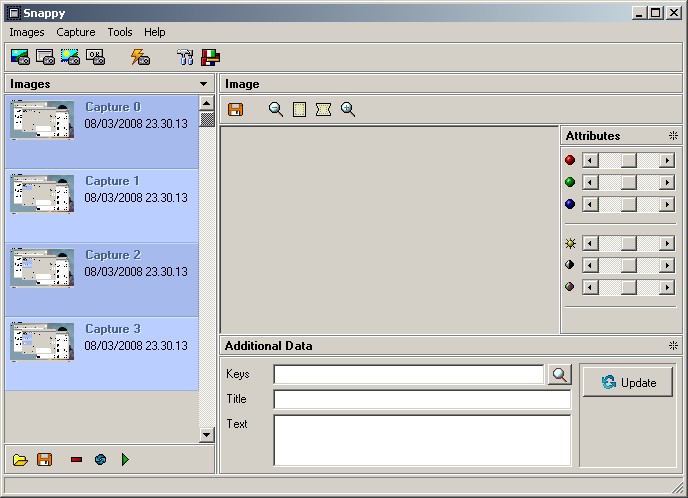Click the blue channel slider thumb
Image resolution: width=688 pixels, height=498 pixels.
pos(628,204)
